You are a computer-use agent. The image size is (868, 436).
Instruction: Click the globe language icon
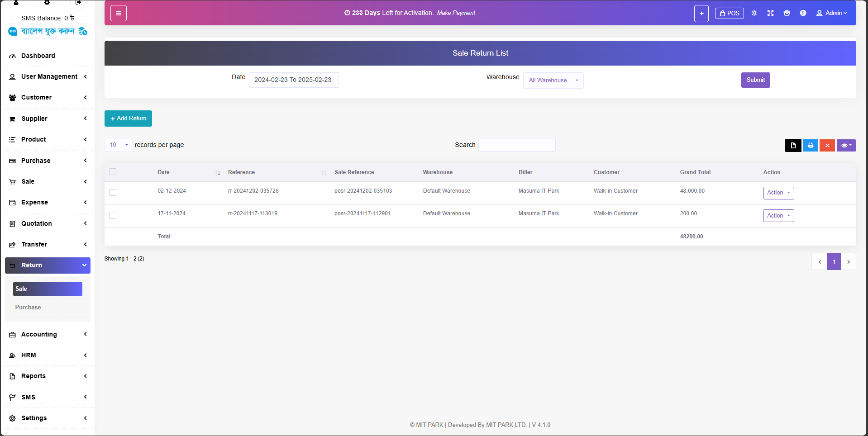(x=803, y=13)
